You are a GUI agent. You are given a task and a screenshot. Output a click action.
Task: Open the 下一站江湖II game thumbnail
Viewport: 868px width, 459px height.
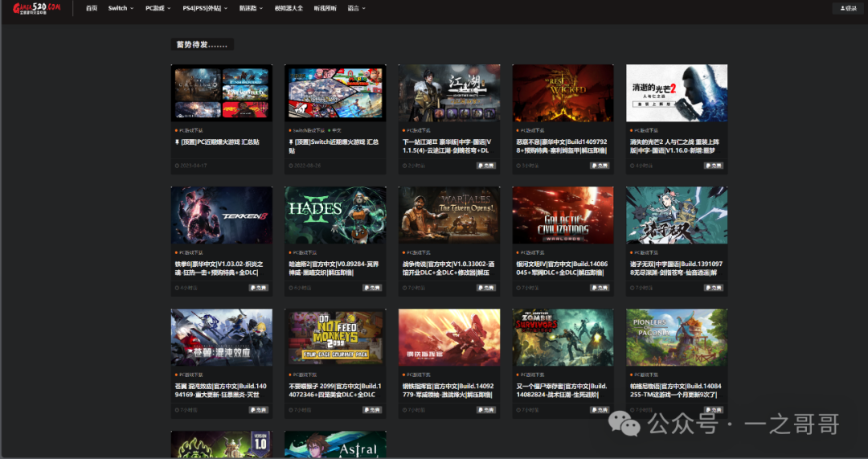click(x=449, y=93)
